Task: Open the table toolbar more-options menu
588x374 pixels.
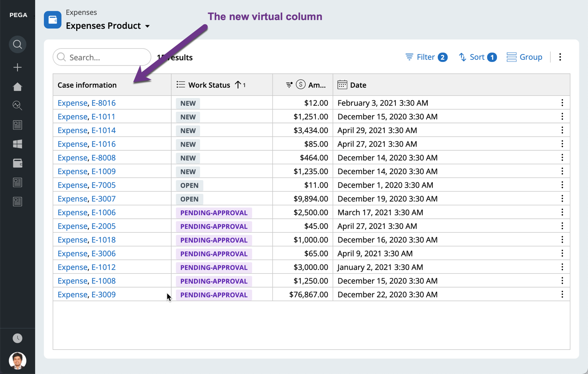Action: tap(560, 57)
